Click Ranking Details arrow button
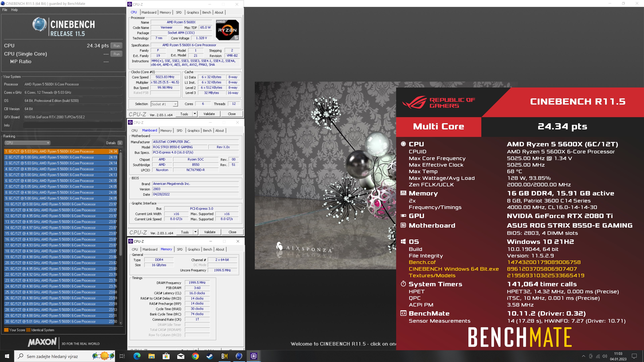 120,143
